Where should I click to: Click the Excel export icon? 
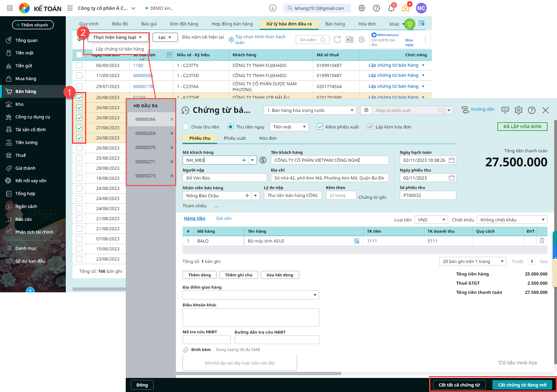pyautogui.click(x=349, y=40)
